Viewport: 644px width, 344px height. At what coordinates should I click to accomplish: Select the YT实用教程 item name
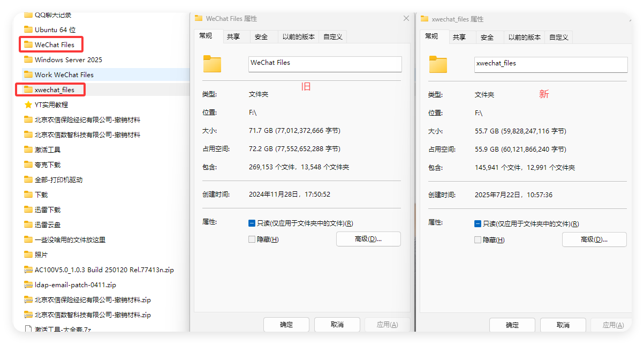click(x=51, y=104)
